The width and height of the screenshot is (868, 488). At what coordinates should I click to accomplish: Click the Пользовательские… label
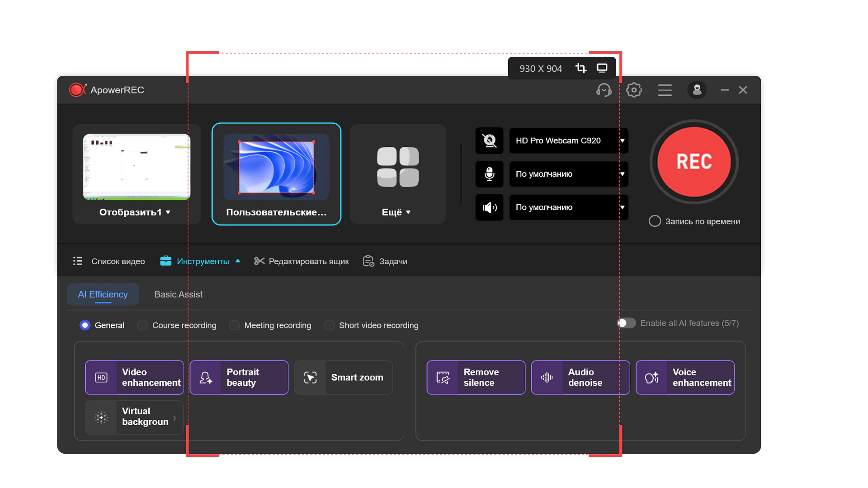coord(276,212)
